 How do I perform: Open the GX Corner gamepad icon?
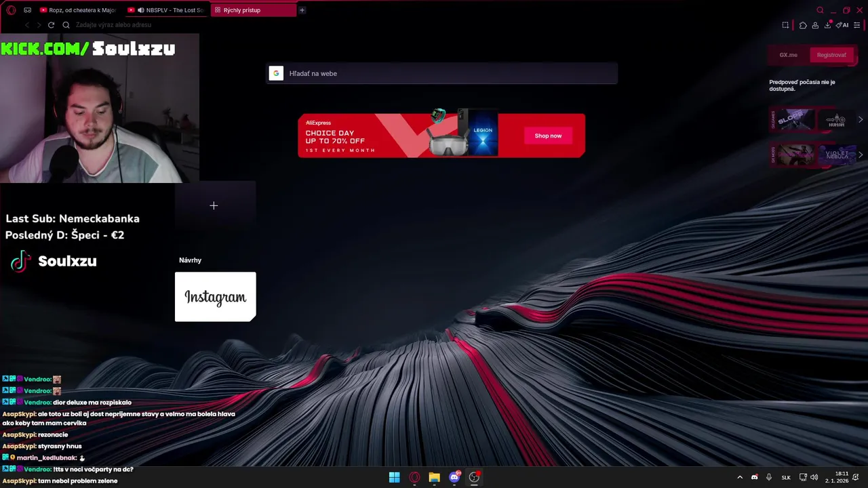[27, 10]
